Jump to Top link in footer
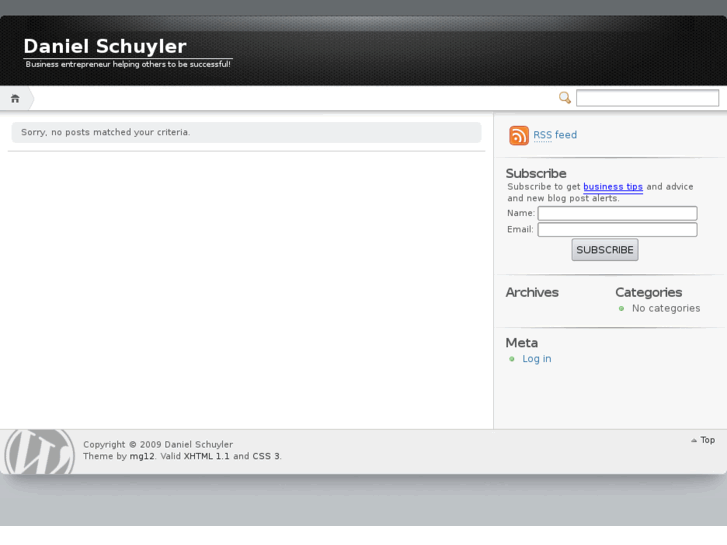Image resolution: width=727 pixels, height=545 pixels. (x=707, y=440)
